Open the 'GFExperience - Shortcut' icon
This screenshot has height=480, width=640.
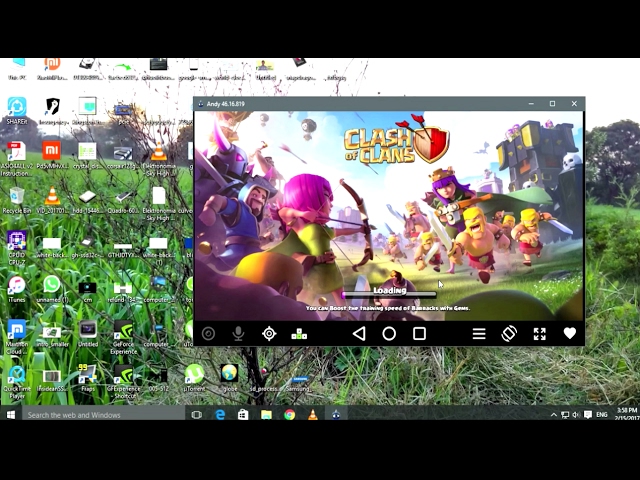(x=123, y=382)
